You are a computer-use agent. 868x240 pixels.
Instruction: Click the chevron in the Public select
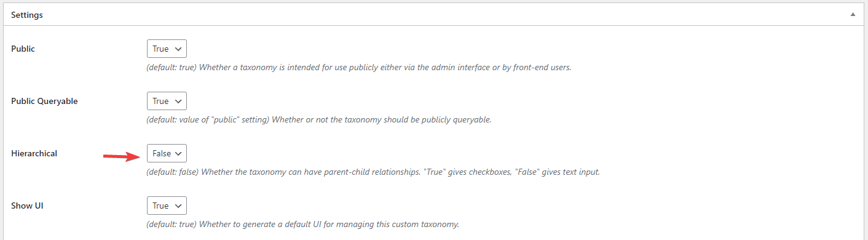[x=178, y=49]
